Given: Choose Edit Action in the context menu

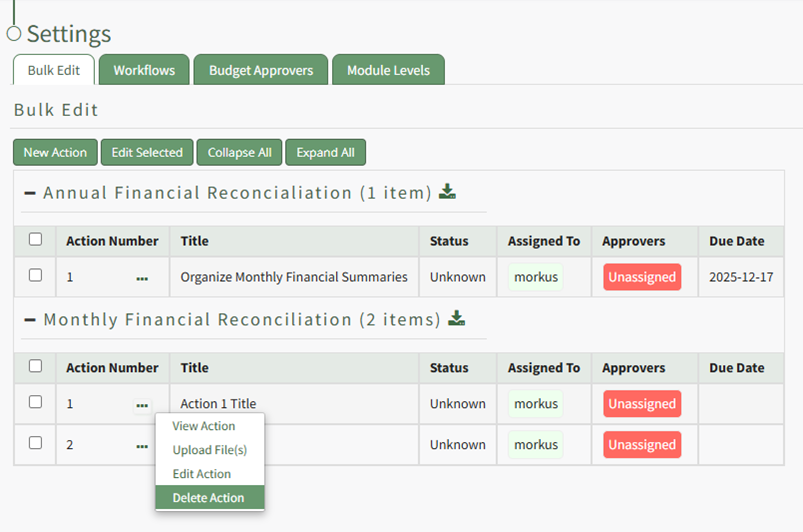Looking at the screenshot, I should click(201, 474).
